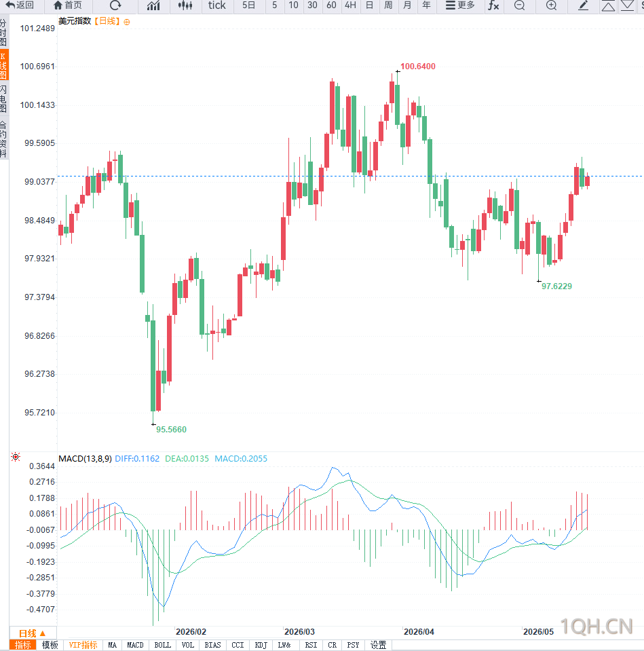Viewport: 644px width, 651px height.
Task: Select 年 yearly timeframe
Action: tap(427, 5)
